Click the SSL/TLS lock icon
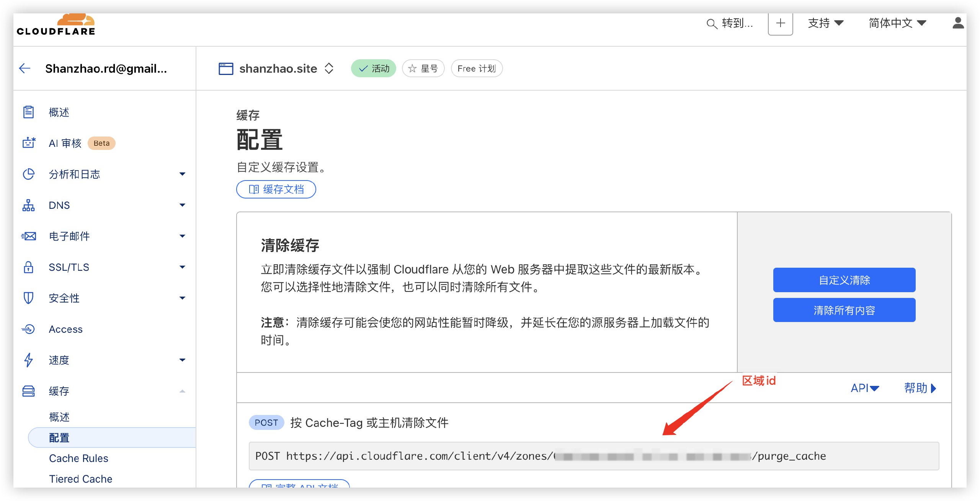The width and height of the screenshot is (980, 501). tap(29, 267)
